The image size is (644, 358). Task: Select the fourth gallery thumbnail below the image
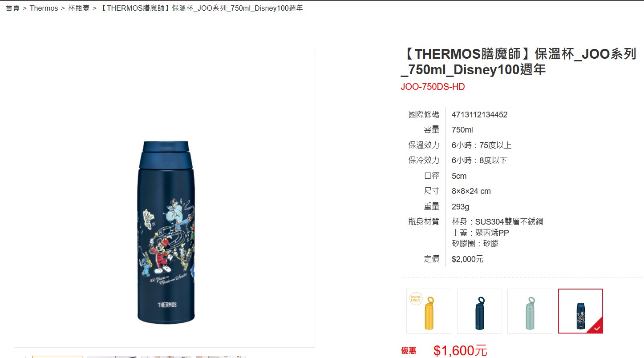[x=220, y=357]
